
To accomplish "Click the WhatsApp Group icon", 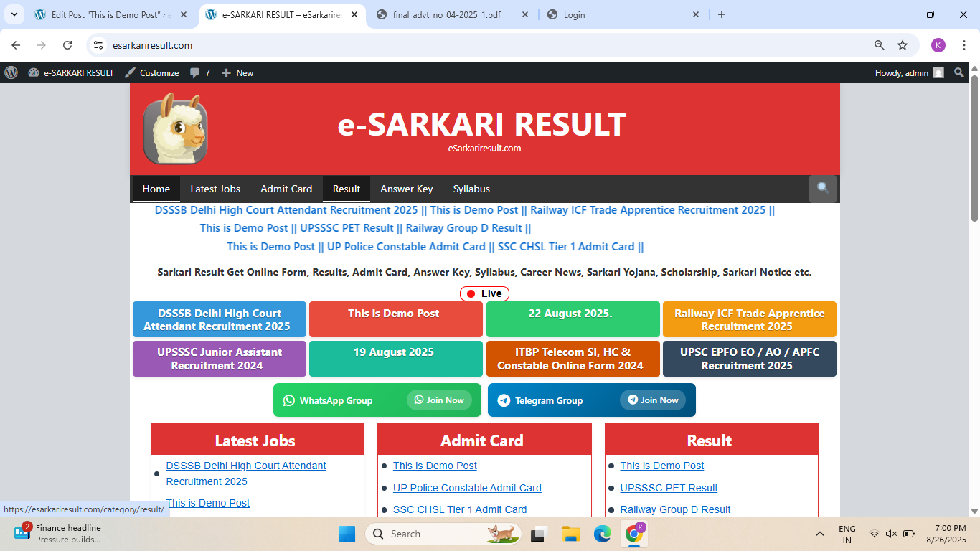I will click(x=289, y=400).
